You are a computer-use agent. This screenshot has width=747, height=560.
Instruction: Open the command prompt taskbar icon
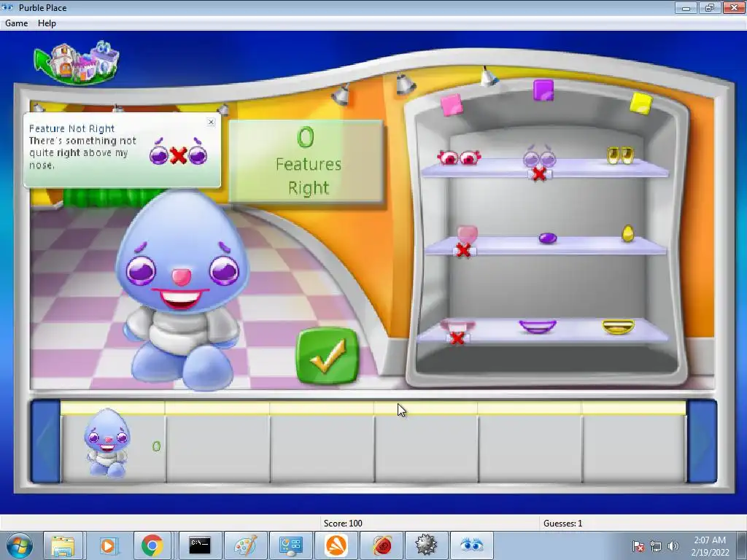point(200,545)
